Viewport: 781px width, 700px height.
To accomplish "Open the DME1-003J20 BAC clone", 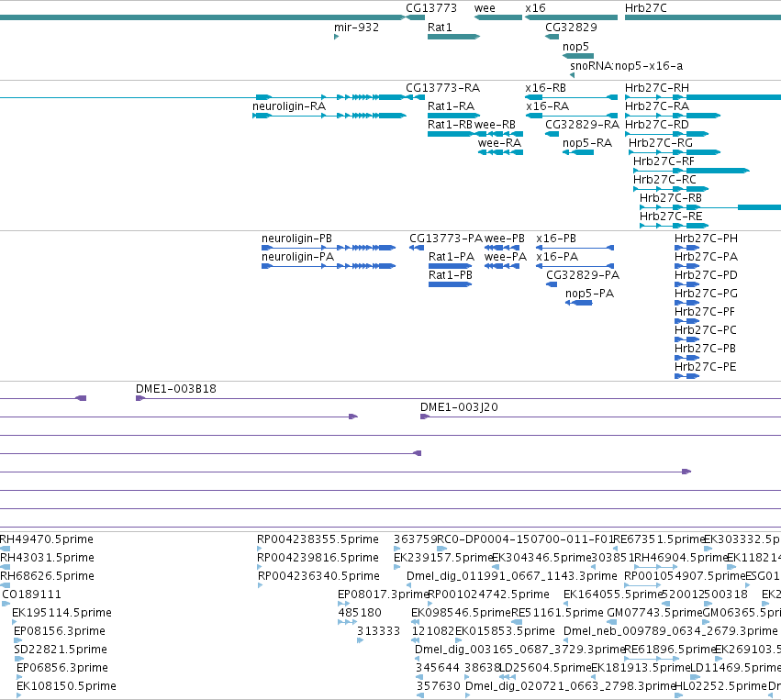I will (x=459, y=407).
